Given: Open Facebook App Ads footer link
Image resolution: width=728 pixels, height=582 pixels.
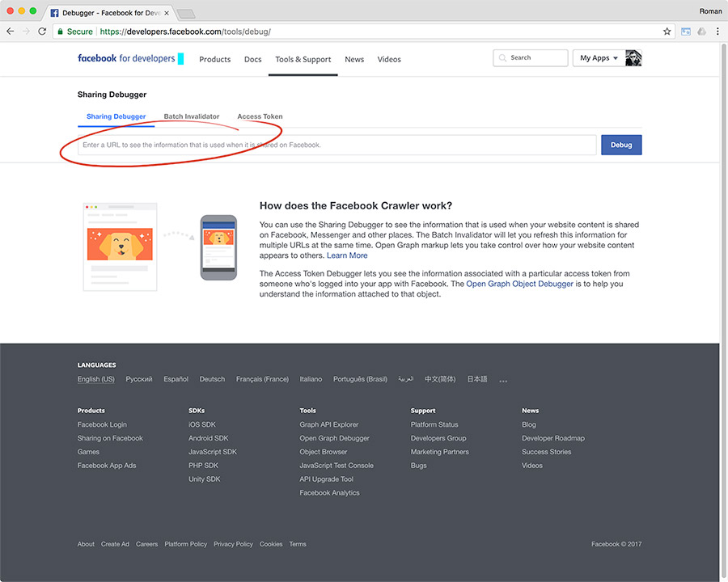Looking at the screenshot, I should tap(107, 466).
